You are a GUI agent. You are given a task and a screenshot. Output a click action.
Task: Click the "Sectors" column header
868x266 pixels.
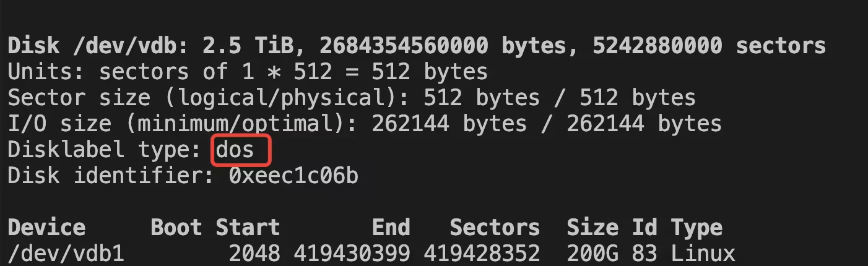(x=494, y=228)
